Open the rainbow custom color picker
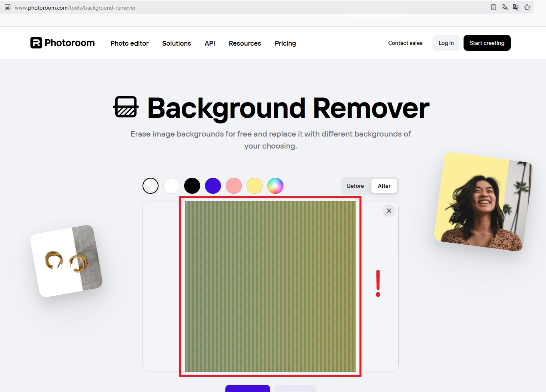This screenshot has height=392, width=546. coord(275,186)
